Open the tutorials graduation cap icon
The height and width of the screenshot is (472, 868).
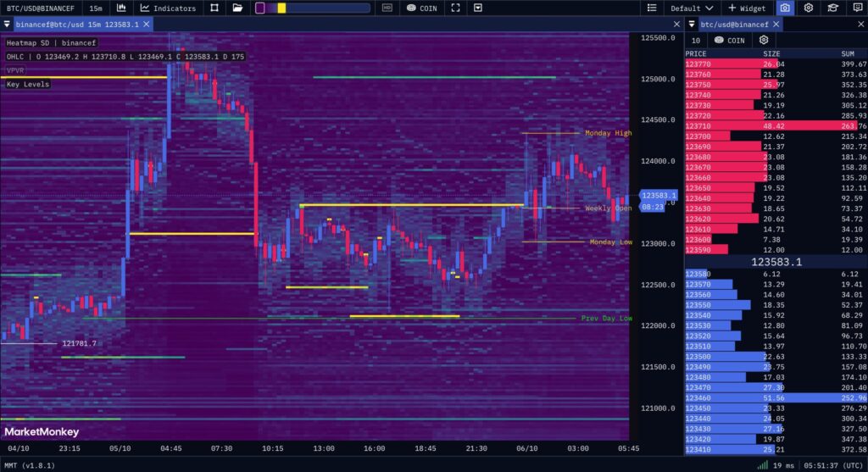(x=832, y=8)
